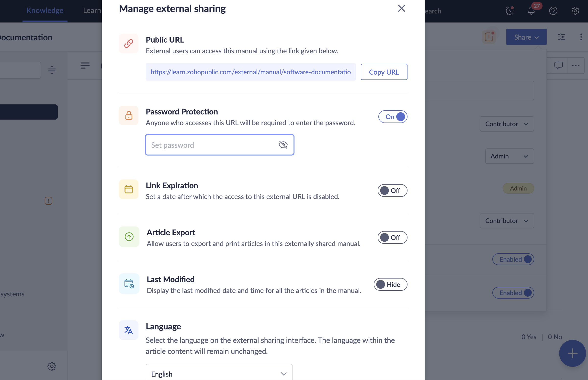588x380 pixels.
Task: Click the notifications bell icon
Action: pyautogui.click(x=531, y=11)
